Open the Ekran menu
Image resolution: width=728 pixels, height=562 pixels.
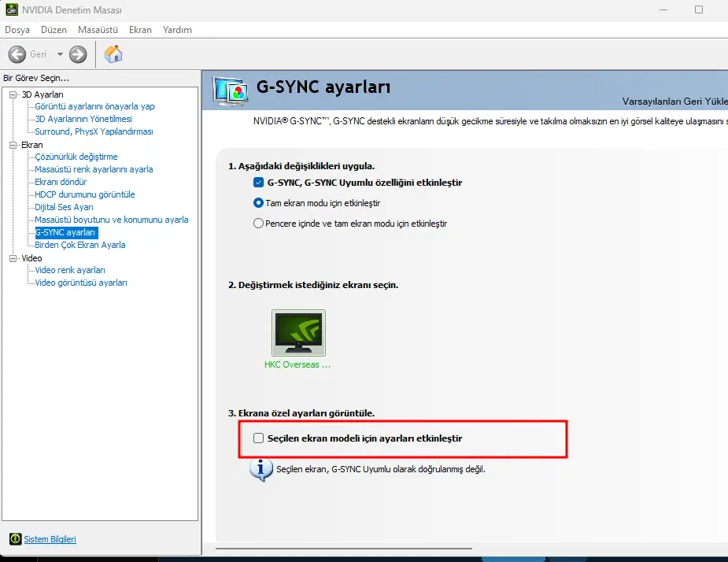(140, 30)
